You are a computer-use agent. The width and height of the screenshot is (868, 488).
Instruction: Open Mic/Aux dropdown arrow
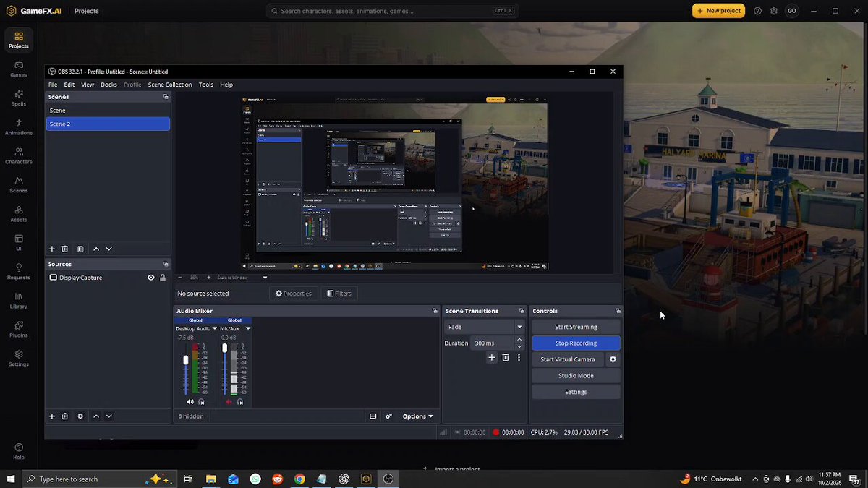[248, 328]
